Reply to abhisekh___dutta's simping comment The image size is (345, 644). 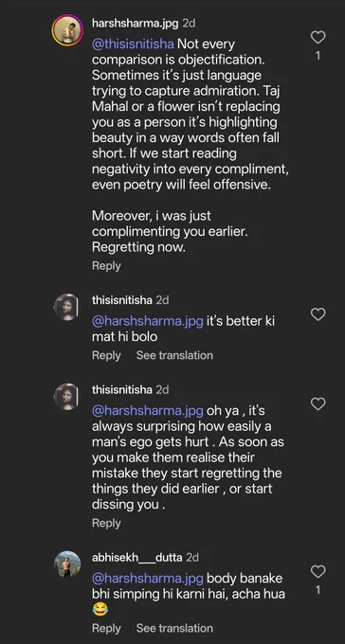[106, 628]
